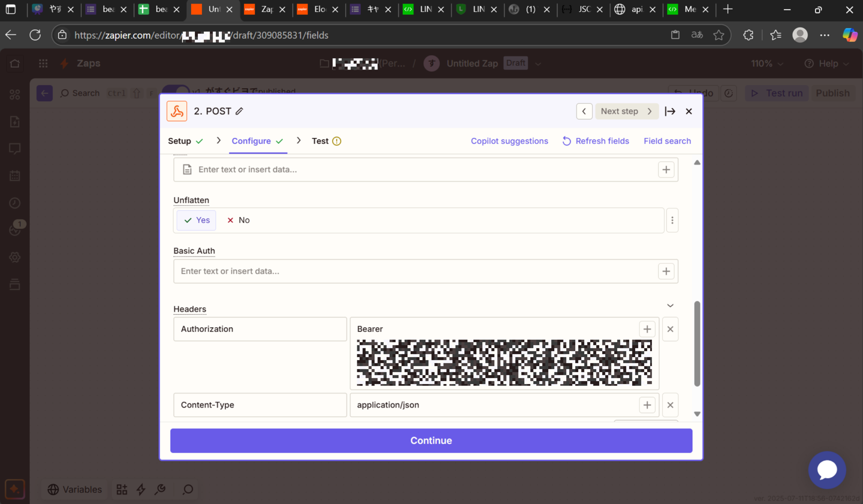
Task: Click the lightning bolt icon in bottom toolbar
Action: pos(141,490)
